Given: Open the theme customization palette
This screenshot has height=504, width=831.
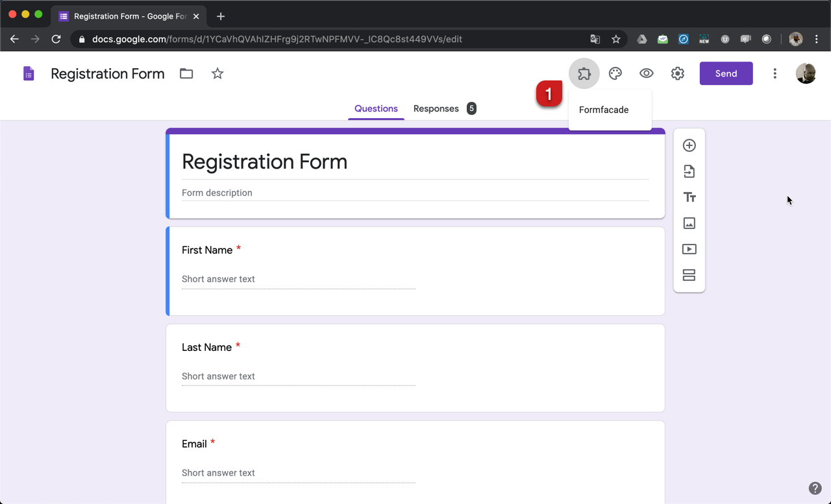Looking at the screenshot, I should (615, 73).
